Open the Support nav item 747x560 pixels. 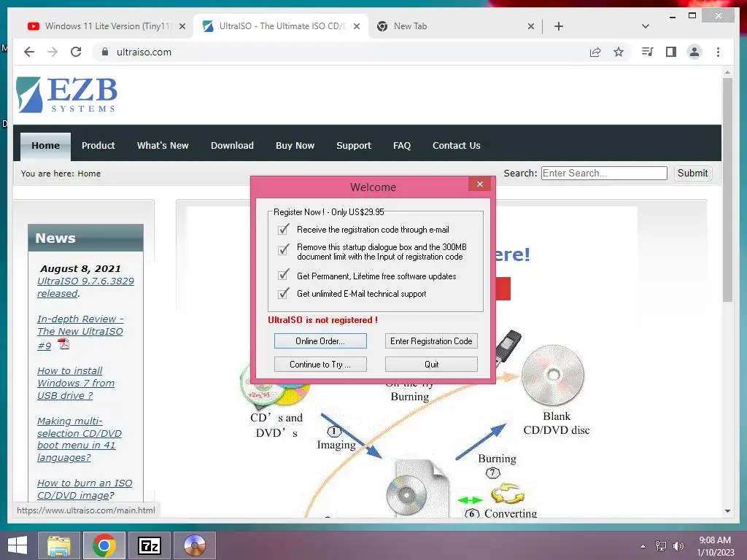pyautogui.click(x=354, y=145)
